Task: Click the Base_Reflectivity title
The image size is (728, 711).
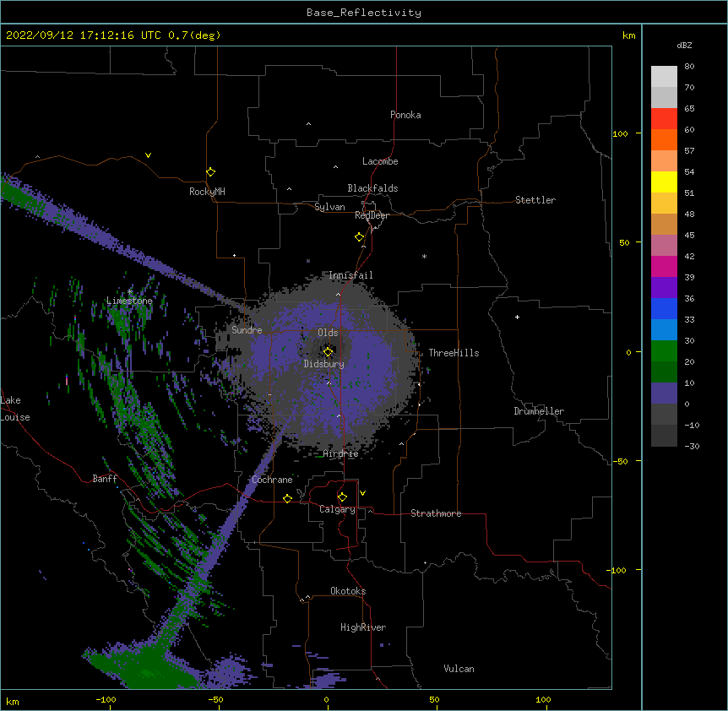Action: click(364, 13)
